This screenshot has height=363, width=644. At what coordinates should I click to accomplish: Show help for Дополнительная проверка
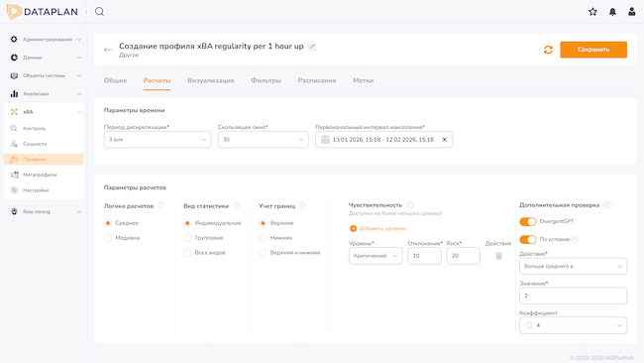[x=607, y=204]
